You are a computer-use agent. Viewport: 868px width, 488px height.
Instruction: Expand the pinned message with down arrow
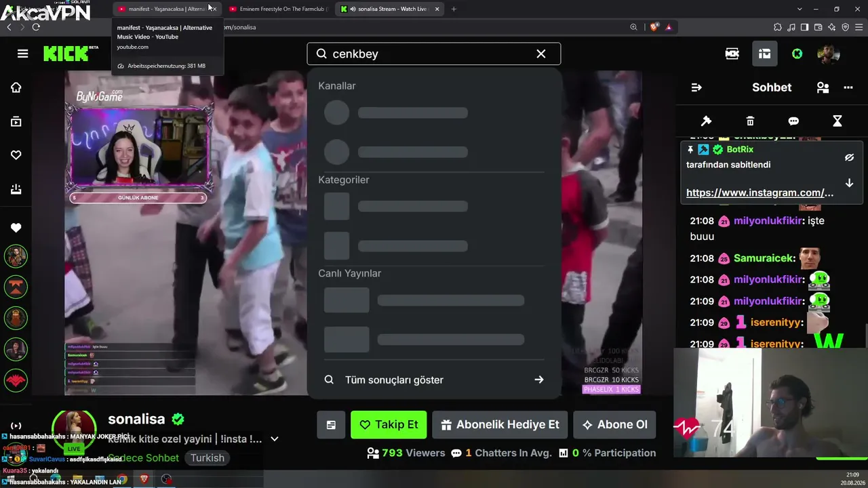pos(849,183)
